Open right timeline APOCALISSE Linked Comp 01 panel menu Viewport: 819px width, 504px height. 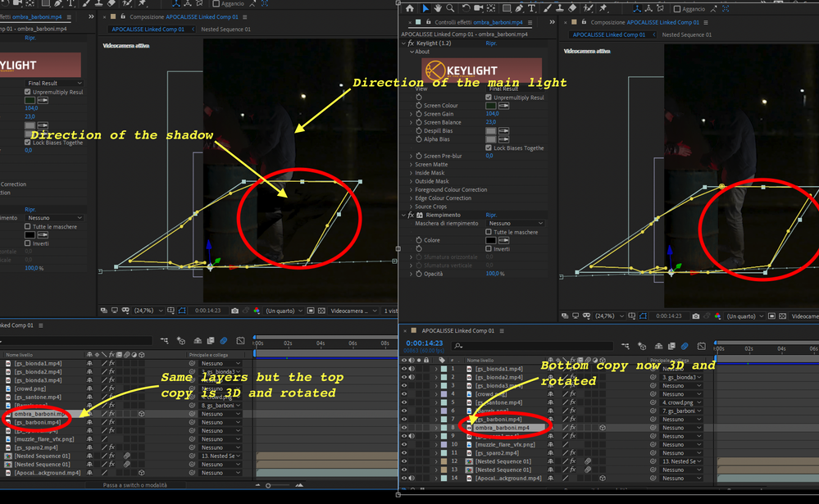tap(502, 330)
